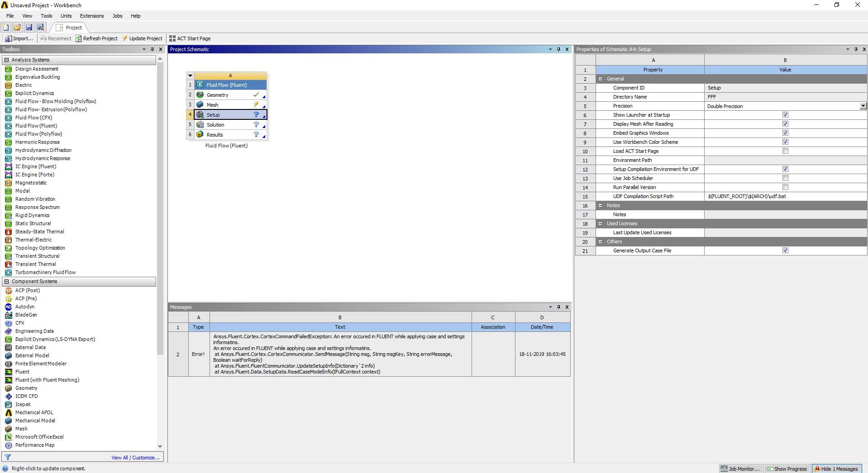Click Update Project button
Screen dimensions: 868x473
click(x=142, y=38)
